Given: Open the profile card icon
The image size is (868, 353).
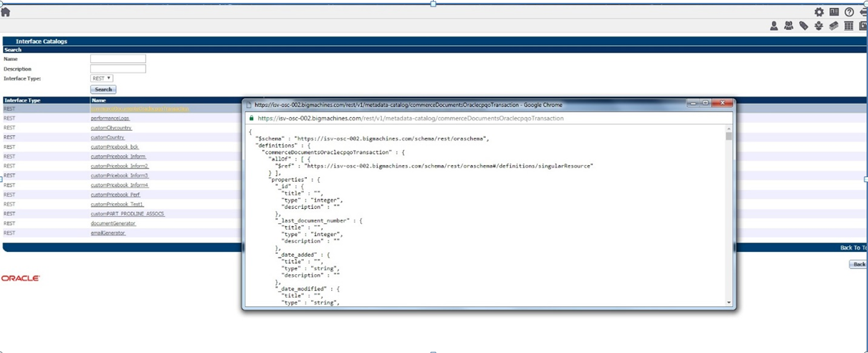Looking at the screenshot, I should [834, 12].
